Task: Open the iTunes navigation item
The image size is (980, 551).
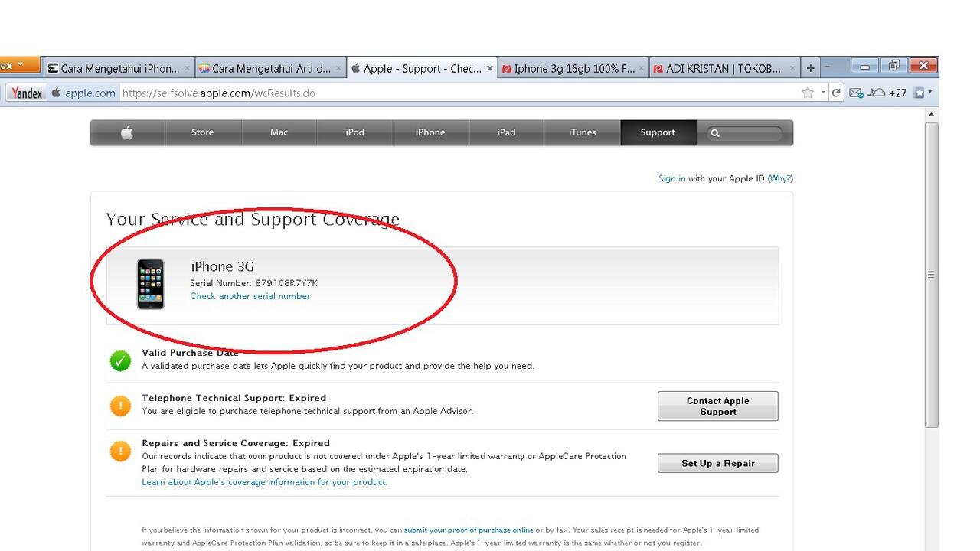Action: point(582,132)
